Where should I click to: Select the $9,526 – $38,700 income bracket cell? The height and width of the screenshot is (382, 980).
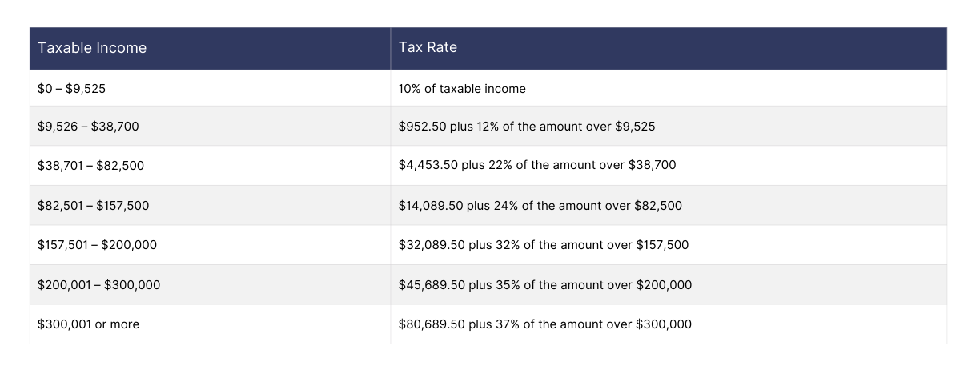point(88,127)
